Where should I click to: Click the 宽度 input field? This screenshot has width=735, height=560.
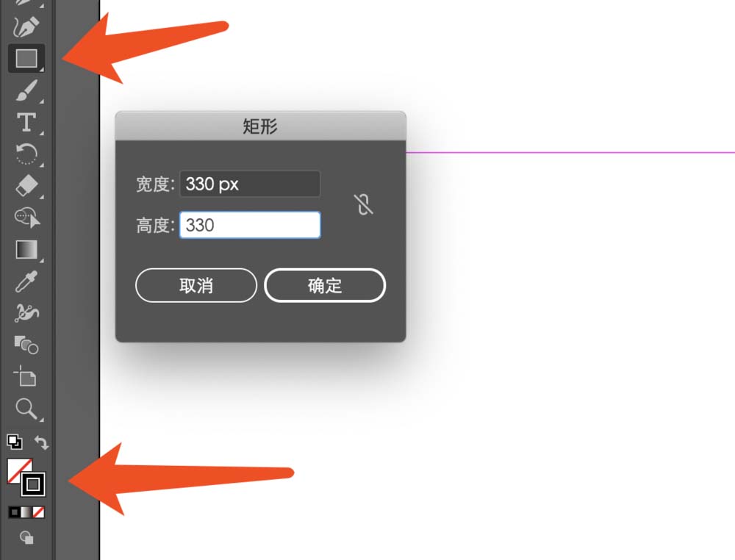250,184
